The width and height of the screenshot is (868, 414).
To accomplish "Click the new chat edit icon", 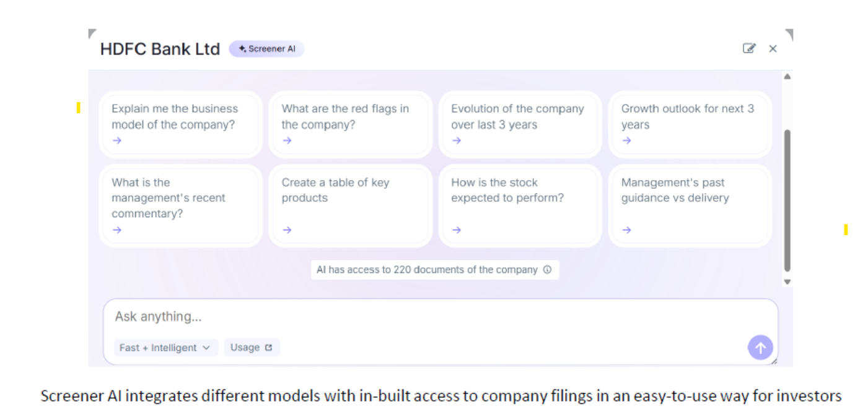I will click(x=749, y=48).
